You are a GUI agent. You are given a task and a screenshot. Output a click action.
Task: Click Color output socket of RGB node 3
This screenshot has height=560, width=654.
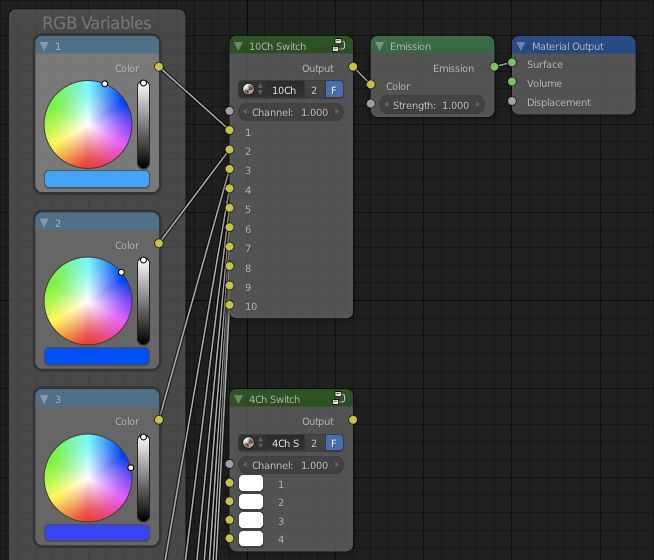(159, 420)
